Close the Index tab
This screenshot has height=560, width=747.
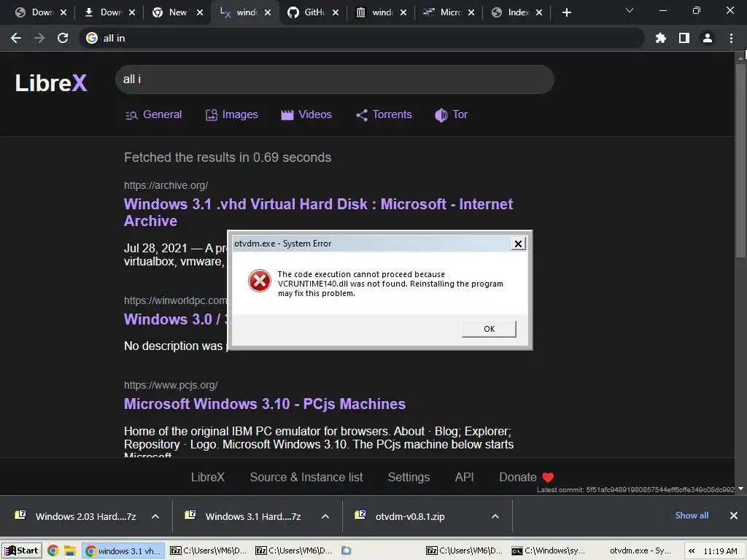(x=539, y=12)
